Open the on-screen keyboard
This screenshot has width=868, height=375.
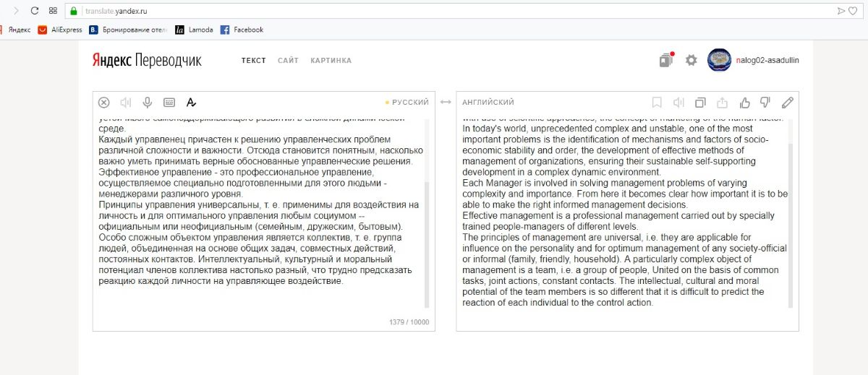tap(169, 103)
